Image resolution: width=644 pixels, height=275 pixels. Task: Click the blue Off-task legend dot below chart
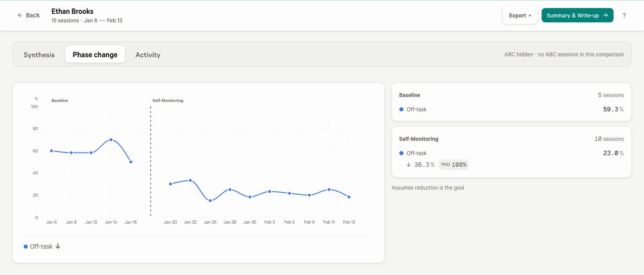coord(26,247)
